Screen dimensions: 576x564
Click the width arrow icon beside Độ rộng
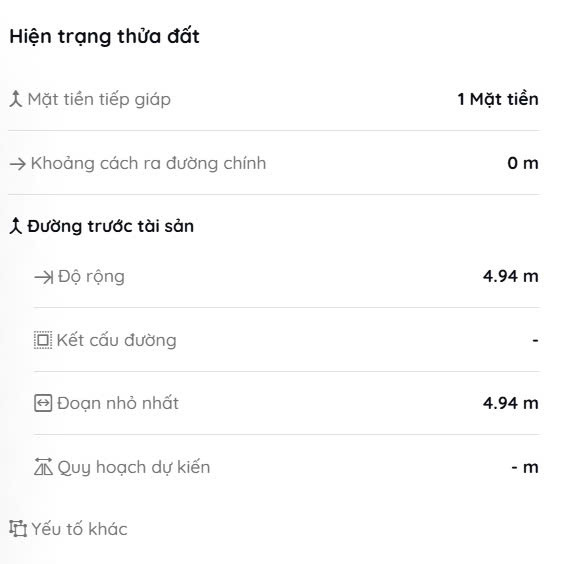tap(44, 277)
